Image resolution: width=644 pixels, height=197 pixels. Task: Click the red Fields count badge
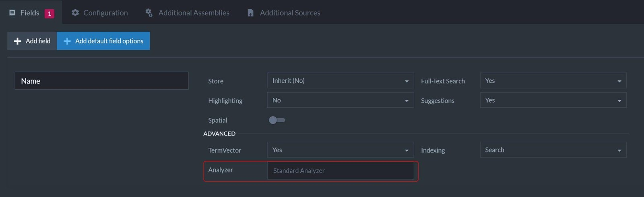click(x=49, y=13)
